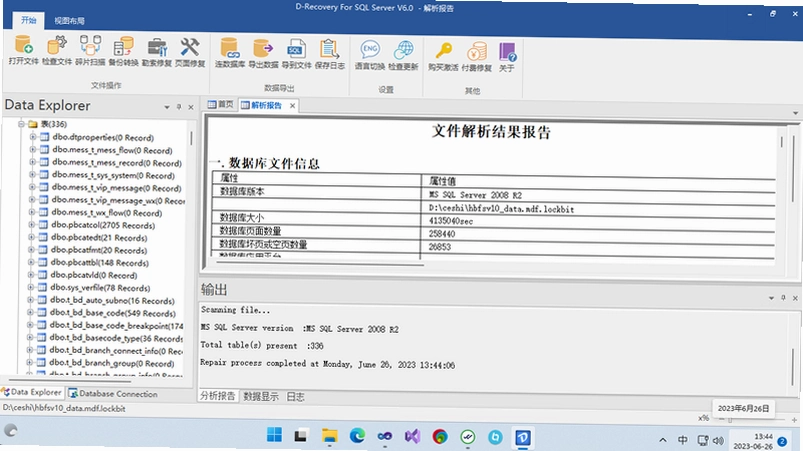Select dbo.t_bd_auto_subno(16 Records) table
This screenshot has height=451, width=803.
pos(112,300)
